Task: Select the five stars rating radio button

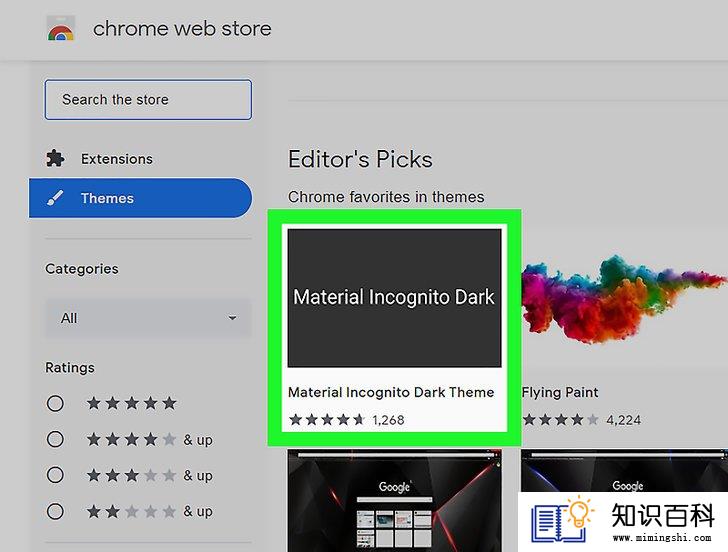Action: (x=55, y=403)
